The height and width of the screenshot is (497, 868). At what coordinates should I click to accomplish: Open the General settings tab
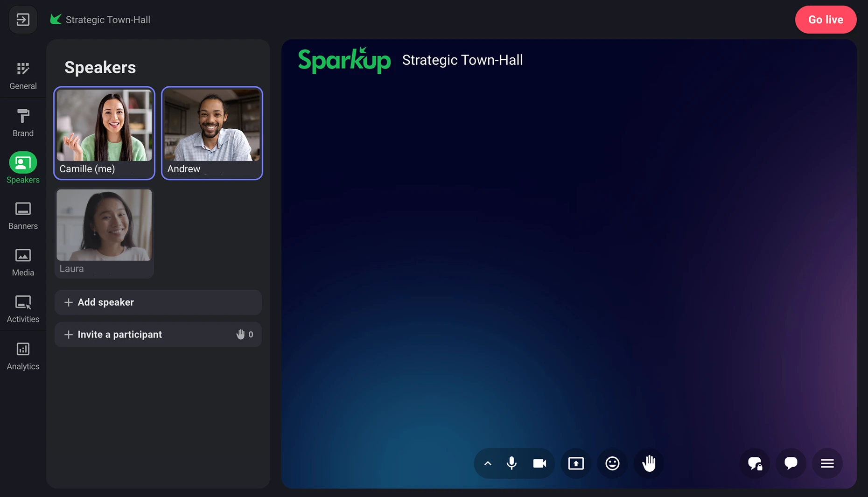click(23, 76)
